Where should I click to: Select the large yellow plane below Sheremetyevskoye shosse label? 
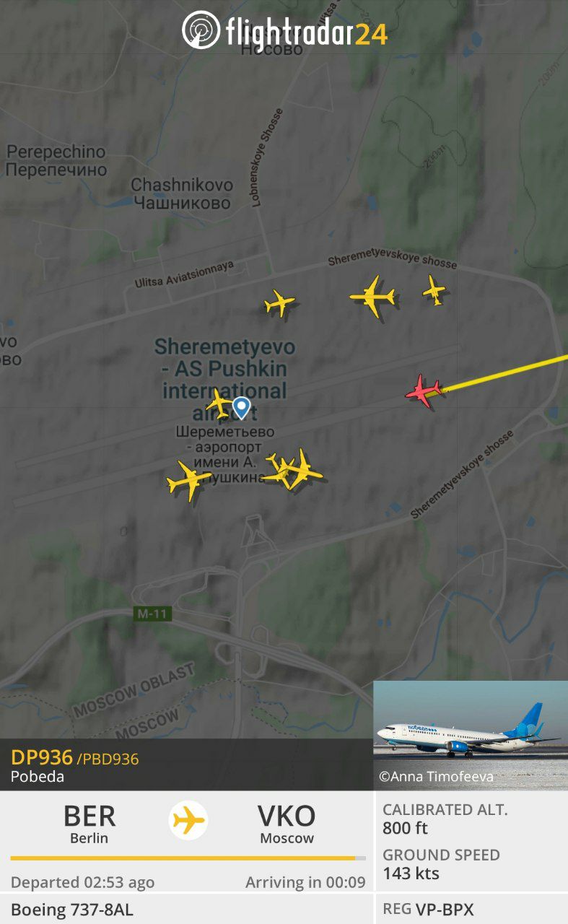[373, 296]
